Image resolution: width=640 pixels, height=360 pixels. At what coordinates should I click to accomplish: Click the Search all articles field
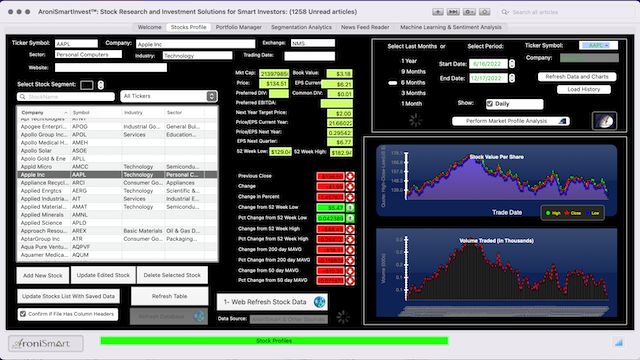567,12
